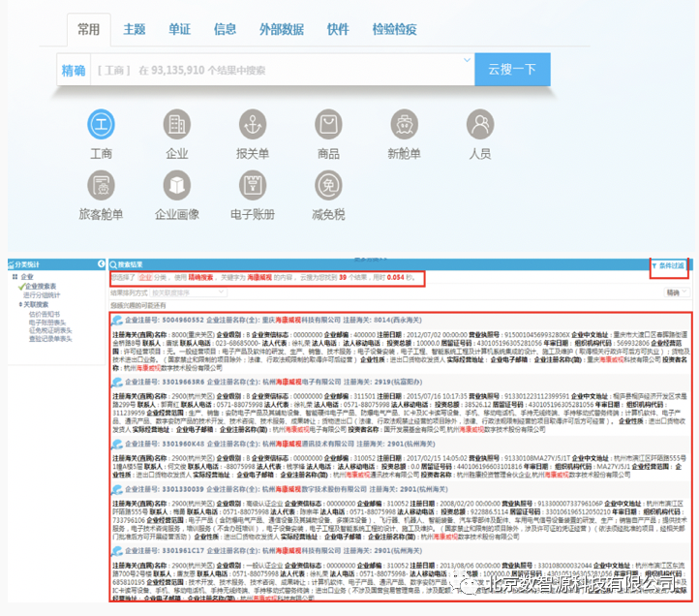Click the 条件过滤 filter funnel icon
This screenshot has width=699, height=616.
coord(653,265)
